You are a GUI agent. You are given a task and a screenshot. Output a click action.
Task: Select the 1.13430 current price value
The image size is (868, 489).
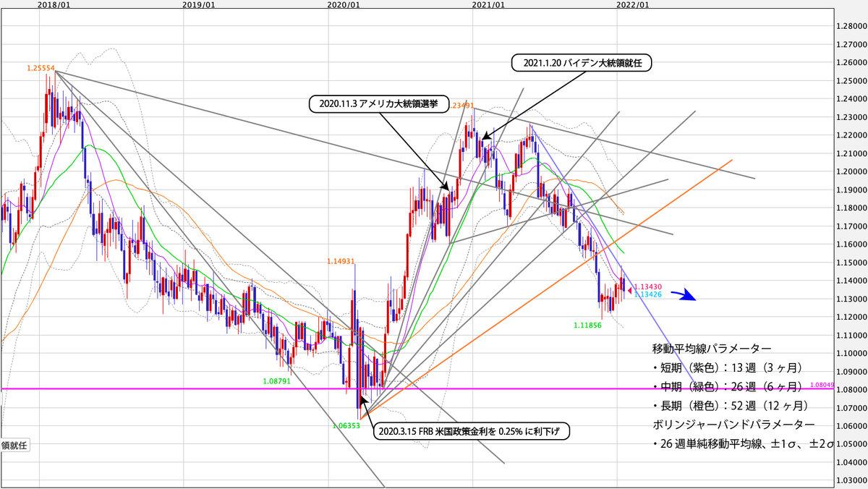pos(648,287)
